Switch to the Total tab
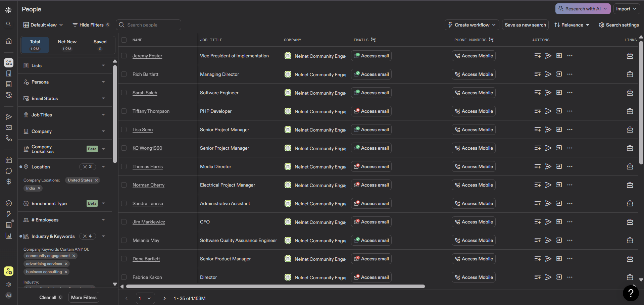The image size is (644, 305). coord(35,45)
